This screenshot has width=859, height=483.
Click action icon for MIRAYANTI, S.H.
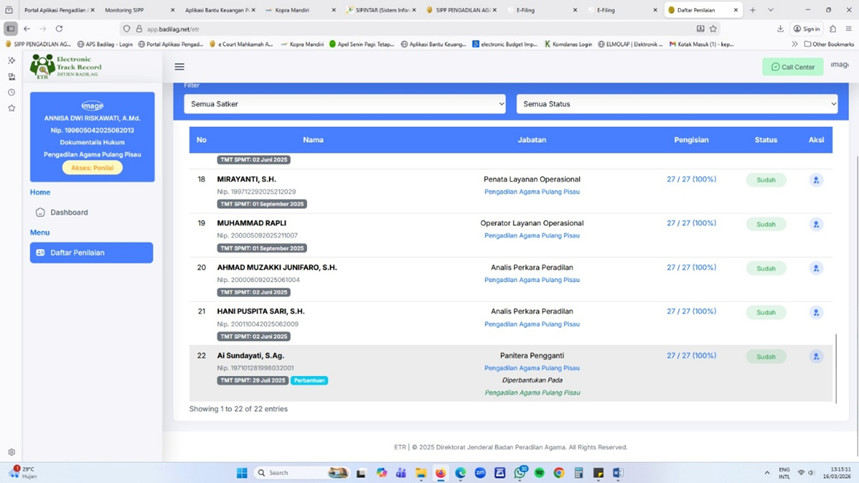pos(816,180)
